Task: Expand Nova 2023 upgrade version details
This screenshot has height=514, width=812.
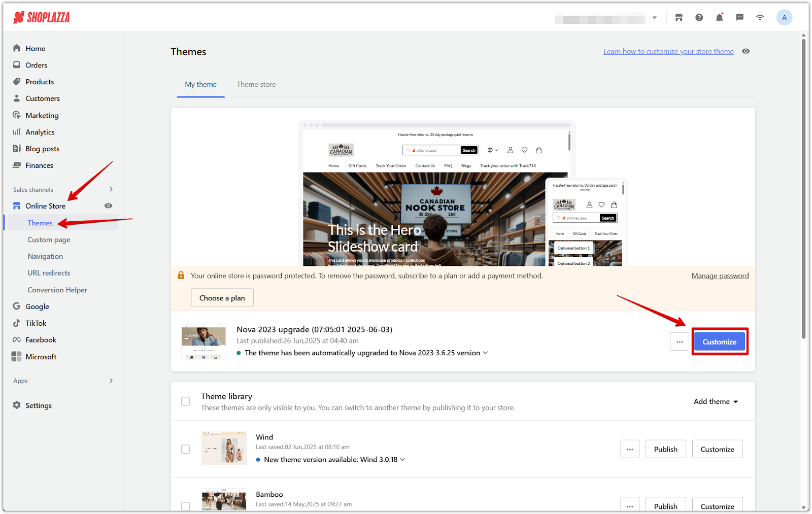Action: (x=486, y=353)
